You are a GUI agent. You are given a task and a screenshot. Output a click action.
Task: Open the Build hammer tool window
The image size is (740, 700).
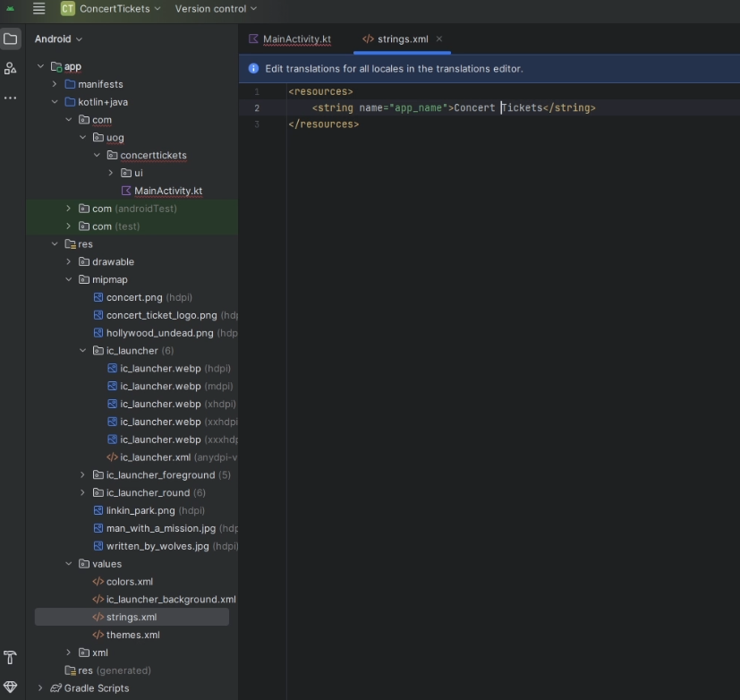point(11,657)
